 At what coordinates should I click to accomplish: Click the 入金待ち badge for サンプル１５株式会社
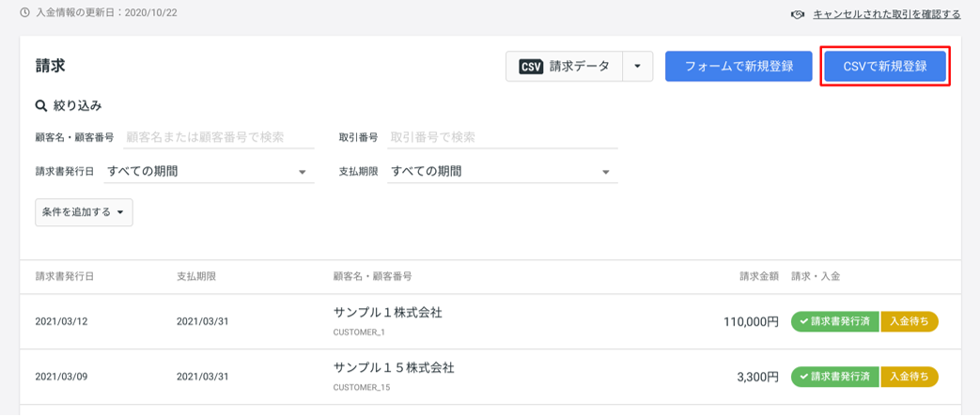click(910, 377)
